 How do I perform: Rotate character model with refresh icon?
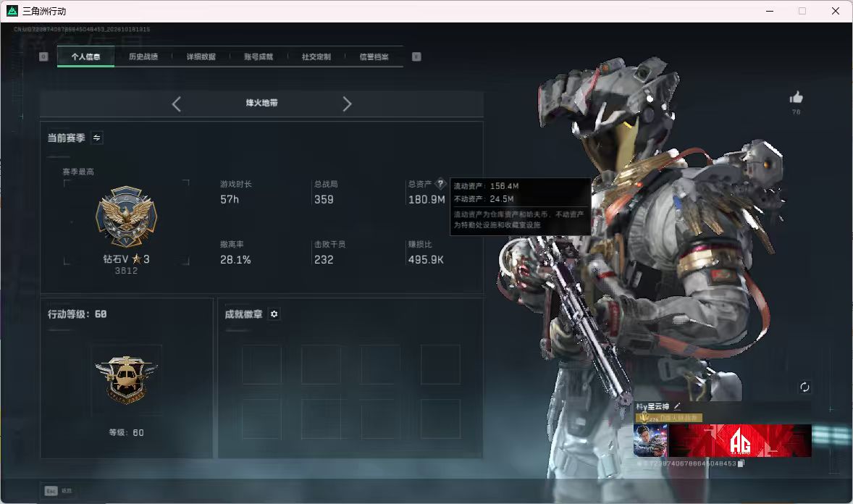[804, 387]
